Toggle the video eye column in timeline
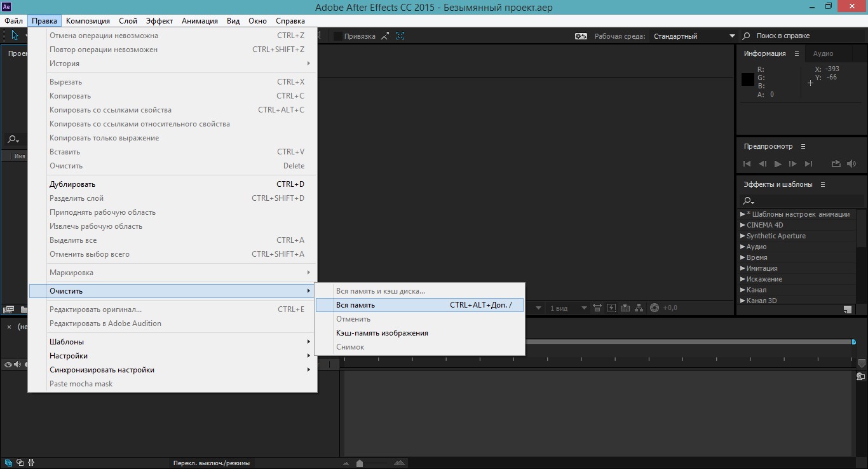Viewport: 868px width, 469px height. point(8,365)
